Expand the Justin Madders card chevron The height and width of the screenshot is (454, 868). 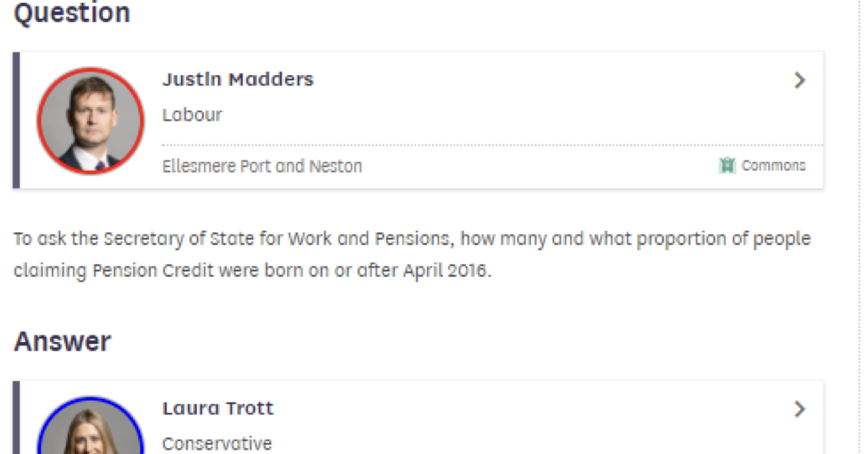coord(799,80)
